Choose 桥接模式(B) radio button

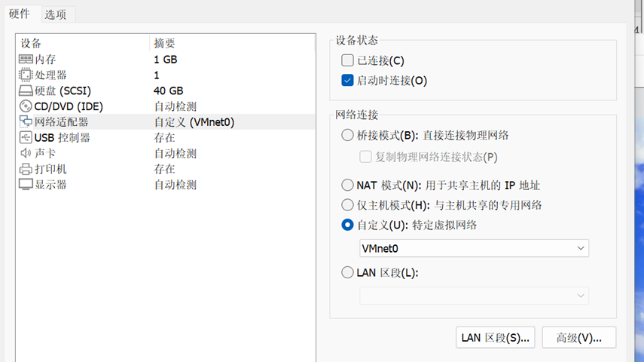point(347,135)
